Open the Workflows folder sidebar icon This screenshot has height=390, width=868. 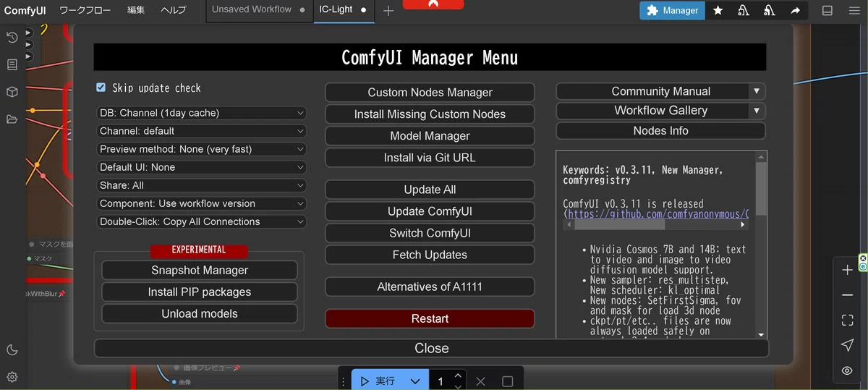[12, 119]
